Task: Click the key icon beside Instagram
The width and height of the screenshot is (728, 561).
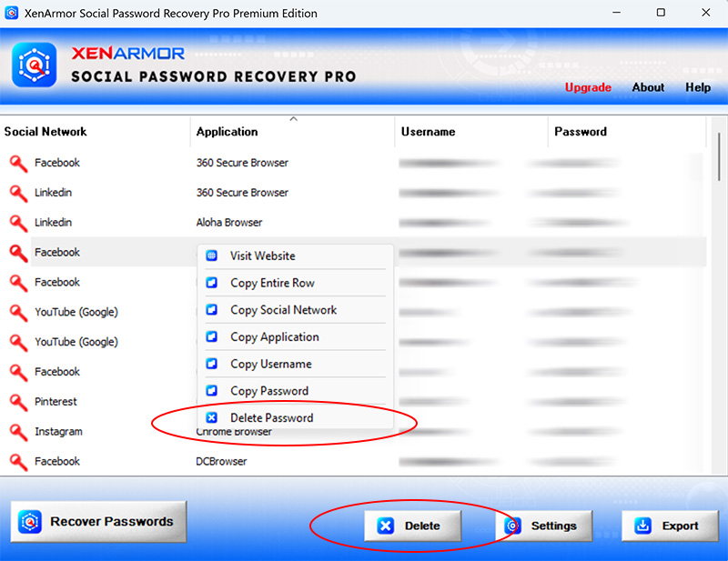Action: coord(18,432)
